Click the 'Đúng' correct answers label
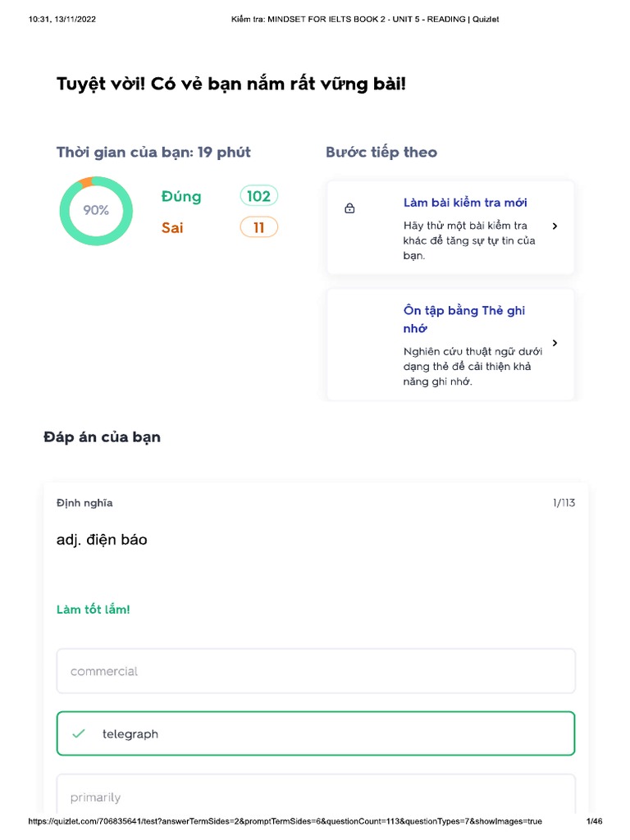 point(181,196)
